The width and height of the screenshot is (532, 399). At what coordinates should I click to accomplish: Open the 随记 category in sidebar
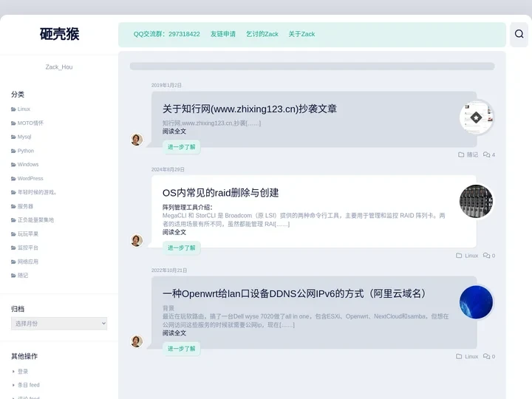tap(23, 275)
